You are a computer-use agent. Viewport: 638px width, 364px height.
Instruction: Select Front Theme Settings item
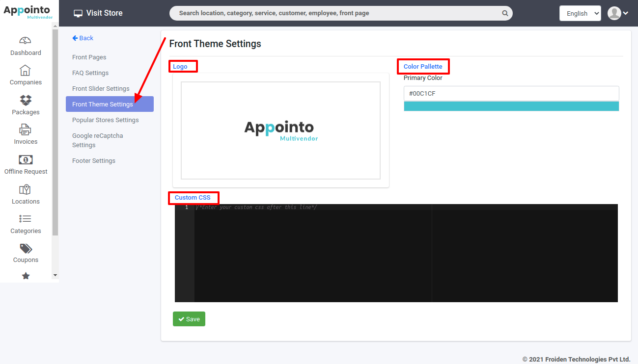[110, 104]
